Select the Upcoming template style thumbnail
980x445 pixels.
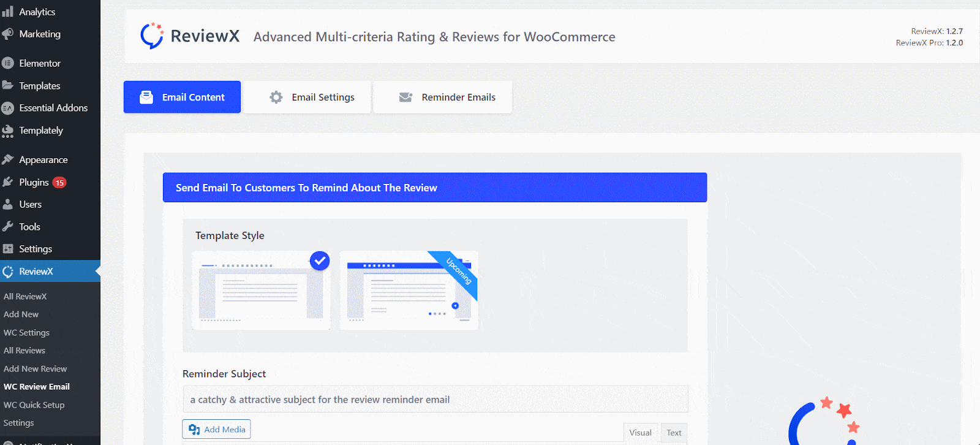pyautogui.click(x=409, y=291)
